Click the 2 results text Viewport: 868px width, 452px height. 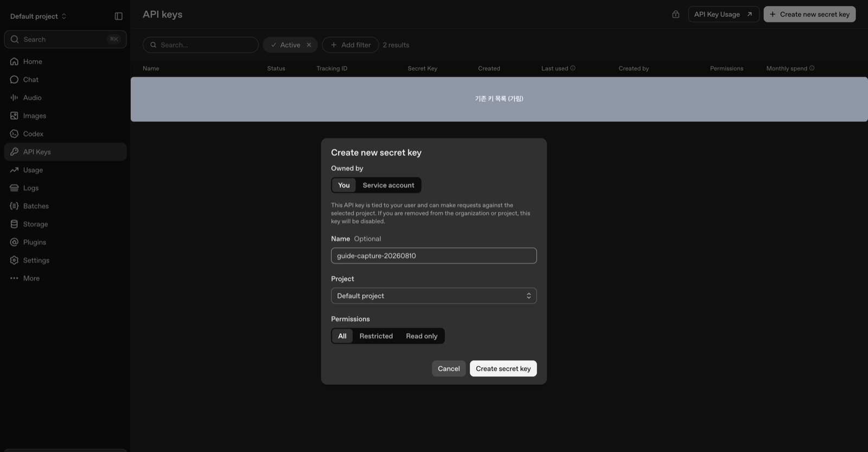pyautogui.click(x=396, y=45)
